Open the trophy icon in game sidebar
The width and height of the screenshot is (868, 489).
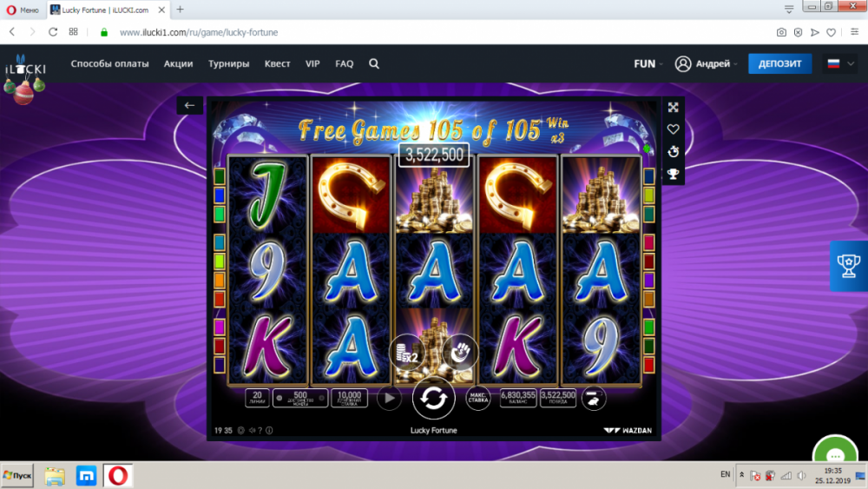674,174
